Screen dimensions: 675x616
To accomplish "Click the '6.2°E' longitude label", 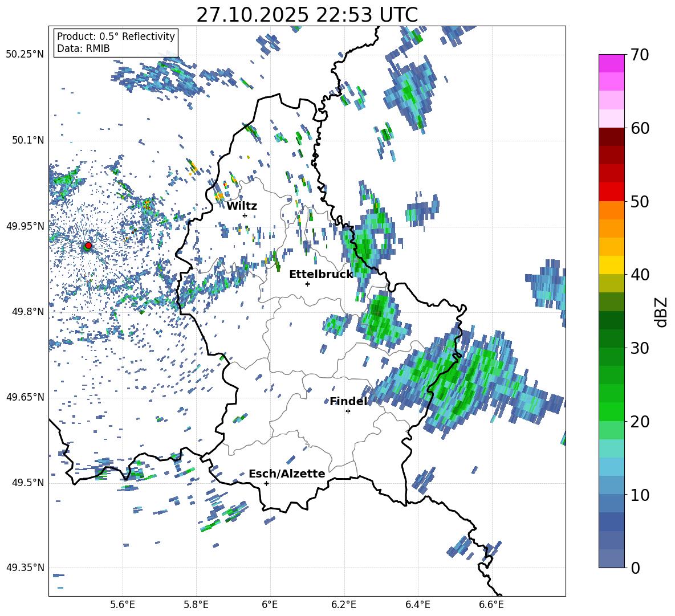I will click(344, 605).
